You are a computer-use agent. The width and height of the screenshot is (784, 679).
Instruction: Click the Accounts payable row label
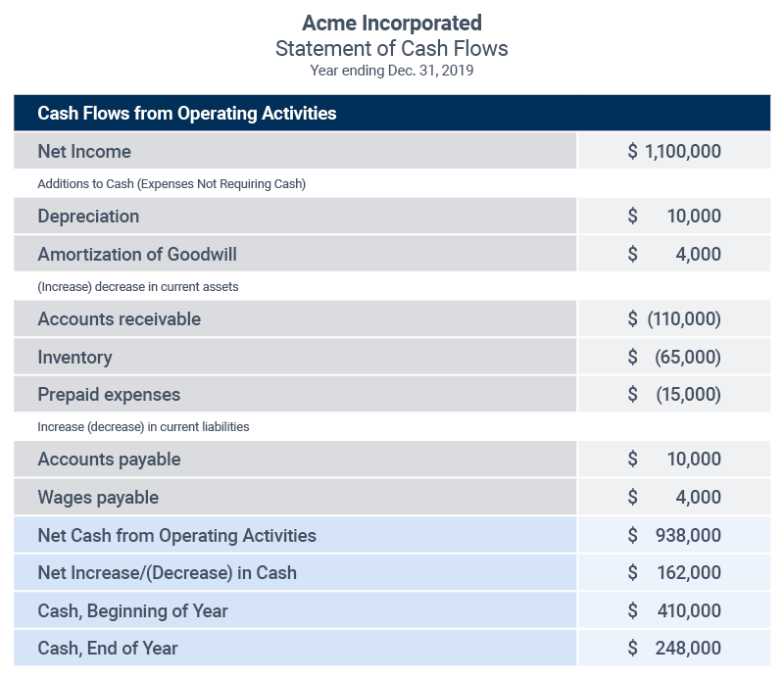coord(109,460)
